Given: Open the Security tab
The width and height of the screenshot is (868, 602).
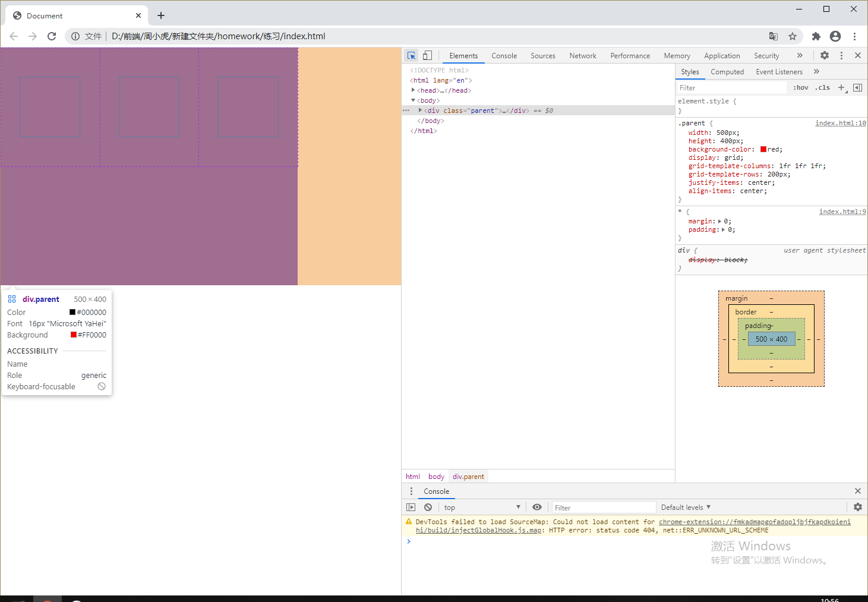Looking at the screenshot, I should [x=766, y=56].
